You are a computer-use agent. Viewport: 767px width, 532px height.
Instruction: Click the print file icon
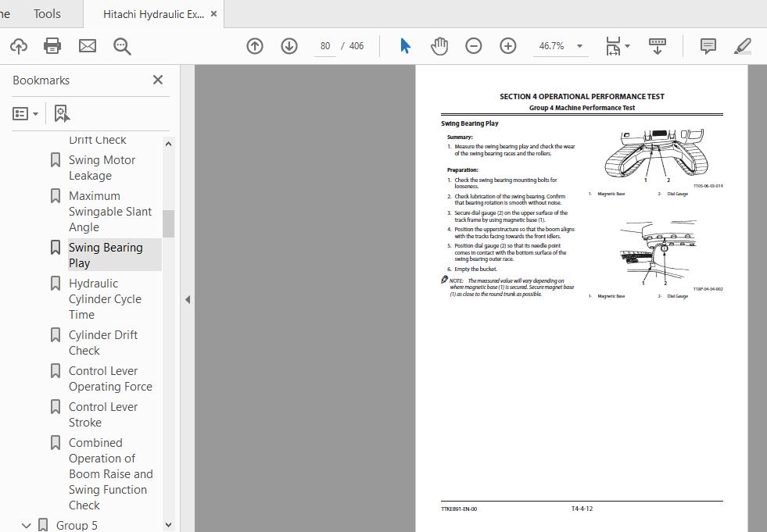point(52,46)
